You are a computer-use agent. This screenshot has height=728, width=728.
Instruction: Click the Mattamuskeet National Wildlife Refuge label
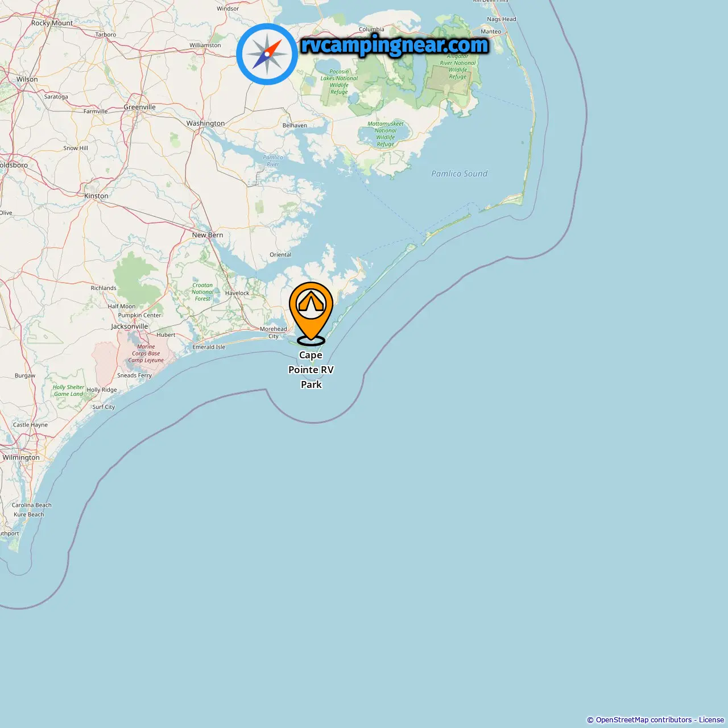[385, 134]
